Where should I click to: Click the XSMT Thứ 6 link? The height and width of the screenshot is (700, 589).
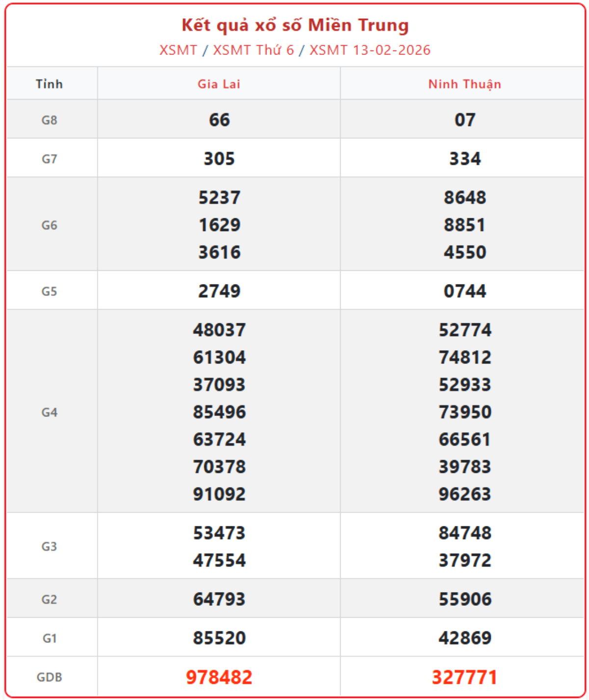(253, 50)
